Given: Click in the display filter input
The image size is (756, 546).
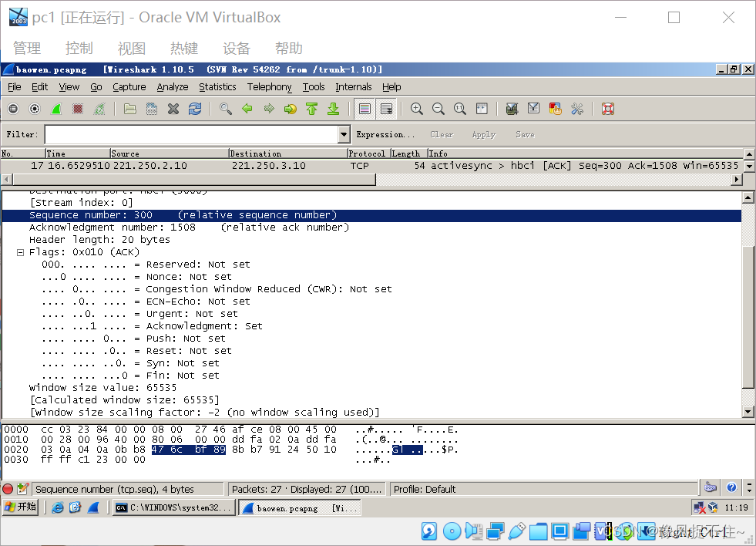Looking at the screenshot, I should click(x=191, y=134).
